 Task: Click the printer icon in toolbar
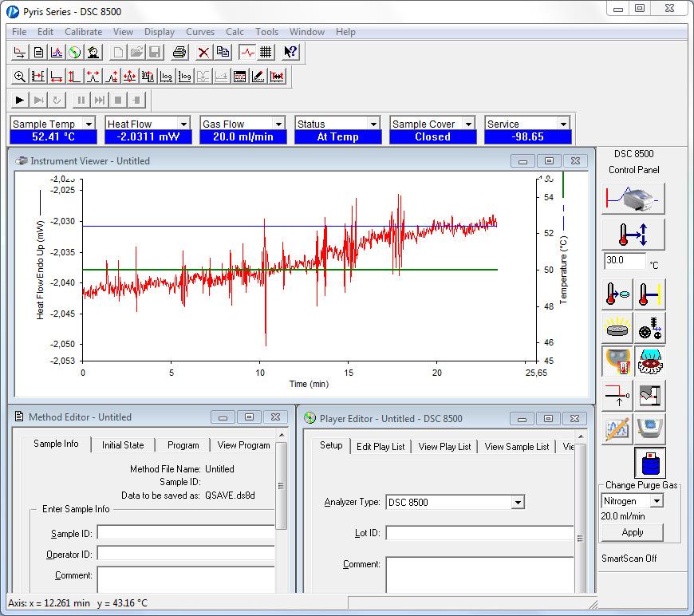(x=179, y=52)
